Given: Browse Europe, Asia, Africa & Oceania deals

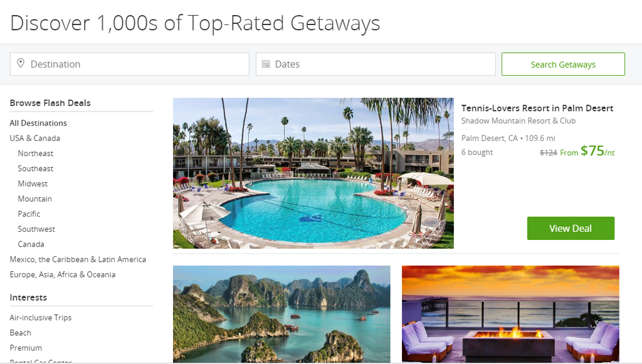Looking at the screenshot, I should (x=63, y=274).
